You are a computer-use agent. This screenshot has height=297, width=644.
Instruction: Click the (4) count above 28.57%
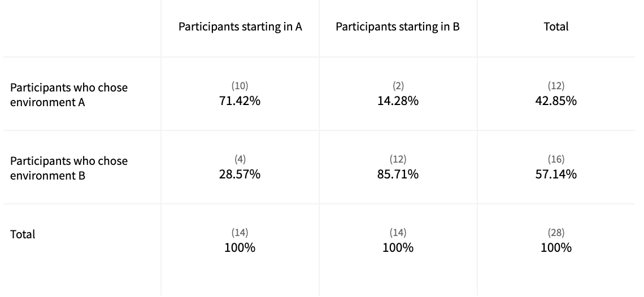tap(240, 159)
